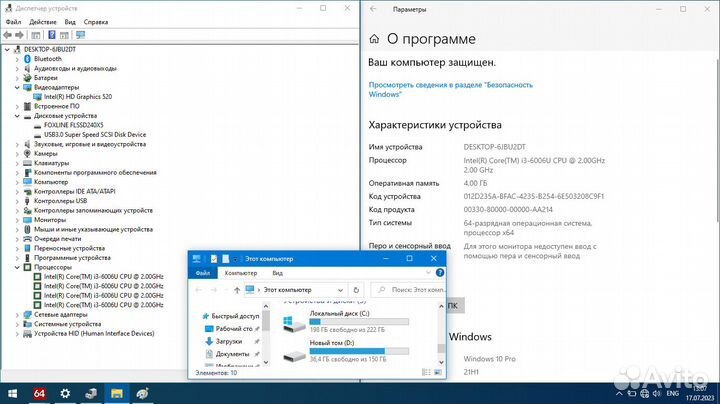This screenshot has height=404, width=720.
Task: Open the AIDA64 taskbar icon
Action: (39, 393)
